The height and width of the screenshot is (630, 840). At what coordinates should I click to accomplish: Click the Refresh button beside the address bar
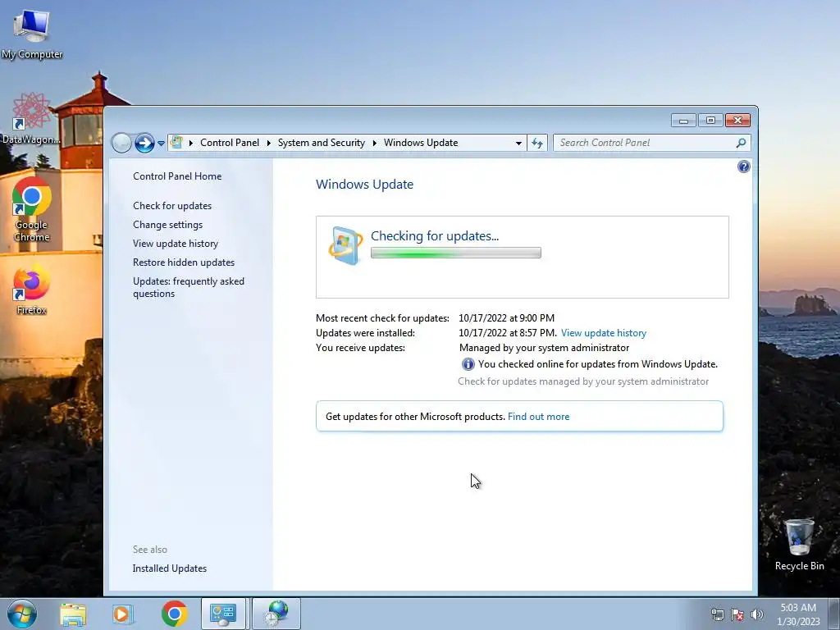pyautogui.click(x=537, y=143)
